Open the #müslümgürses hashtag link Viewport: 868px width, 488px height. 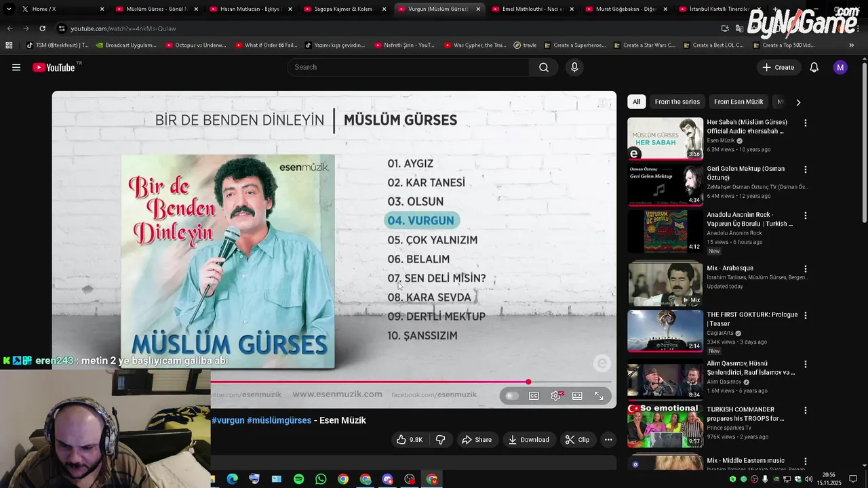[x=279, y=420]
